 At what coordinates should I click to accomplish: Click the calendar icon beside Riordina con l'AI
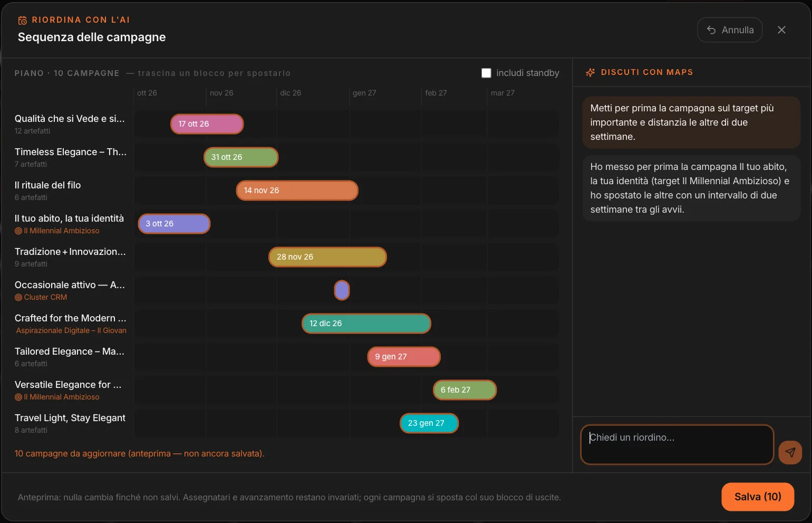(22, 20)
